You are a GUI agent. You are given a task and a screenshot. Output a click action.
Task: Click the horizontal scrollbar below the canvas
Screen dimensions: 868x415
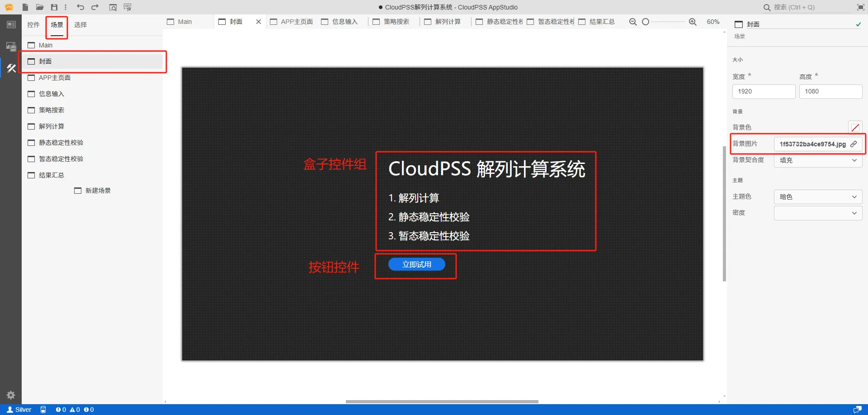(442, 401)
